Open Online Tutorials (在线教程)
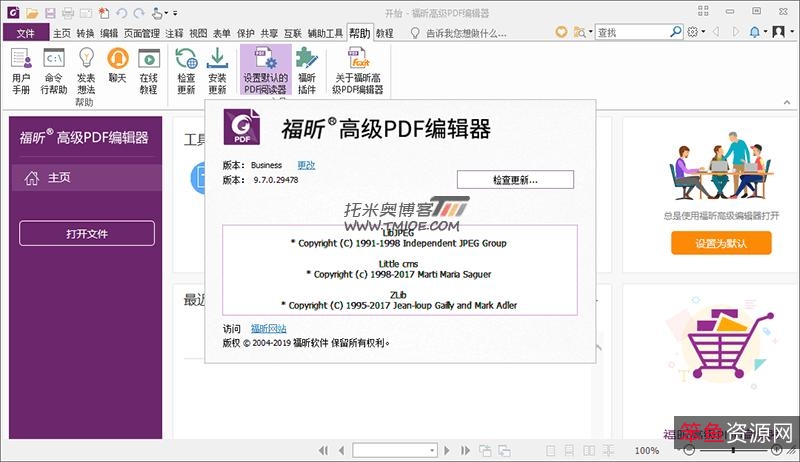Viewport: 800px width, 462px height. (x=148, y=70)
